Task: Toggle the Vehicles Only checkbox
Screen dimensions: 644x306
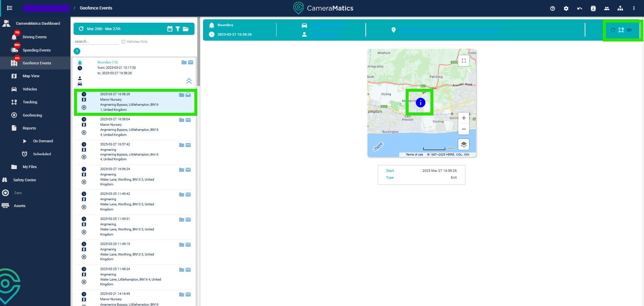Action: click(x=123, y=42)
